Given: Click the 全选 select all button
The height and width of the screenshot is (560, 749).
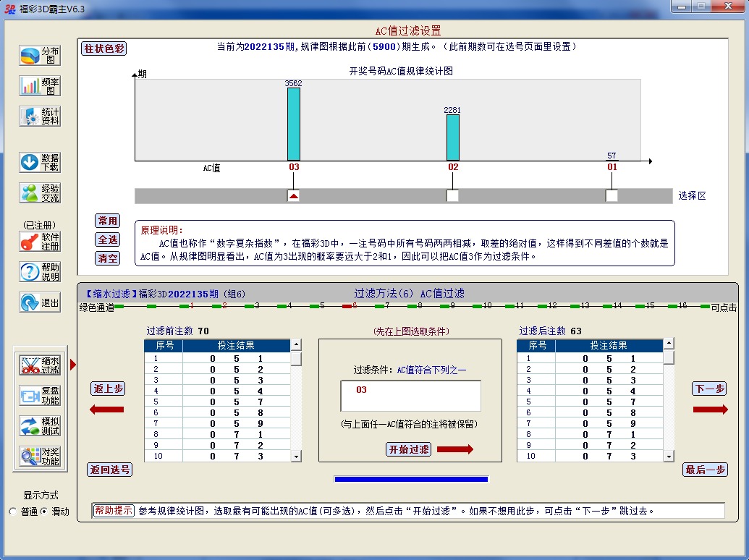Looking at the screenshot, I should point(108,239).
